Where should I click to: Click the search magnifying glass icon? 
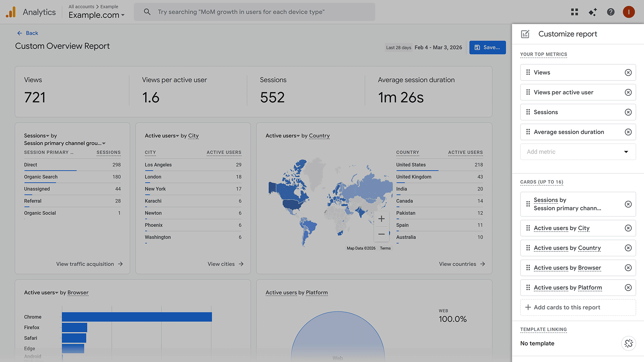tap(147, 12)
